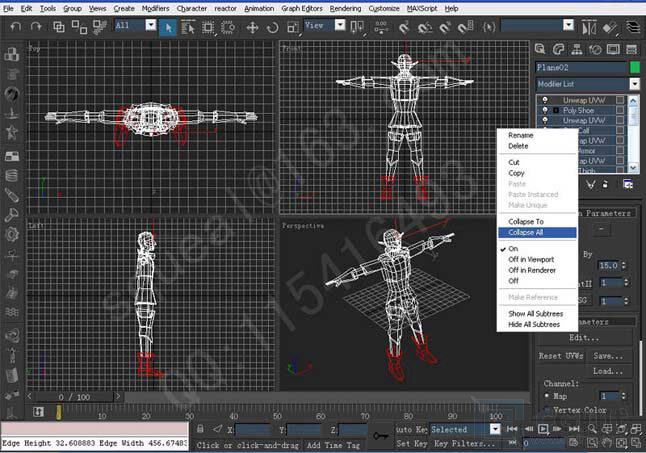Click the Zoom viewport magnifier icon
The width and height of the screenshot is (646, 453).
592,429
